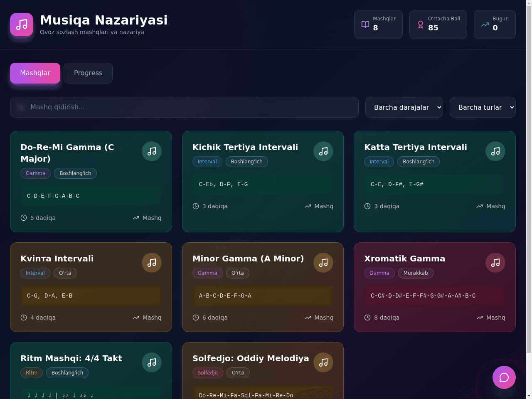The image size is (532, 399).
Task: Click Mashq link on Kvinta Intervali card
Action: 152,318
